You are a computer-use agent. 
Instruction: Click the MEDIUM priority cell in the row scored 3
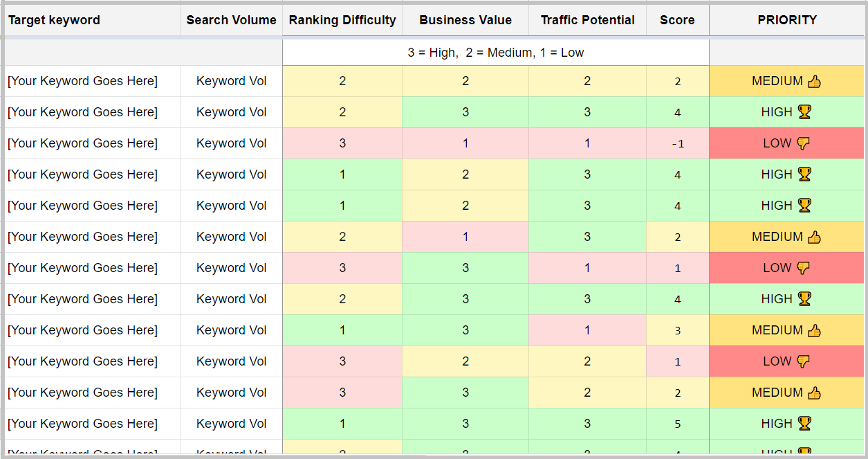[787, 330]
